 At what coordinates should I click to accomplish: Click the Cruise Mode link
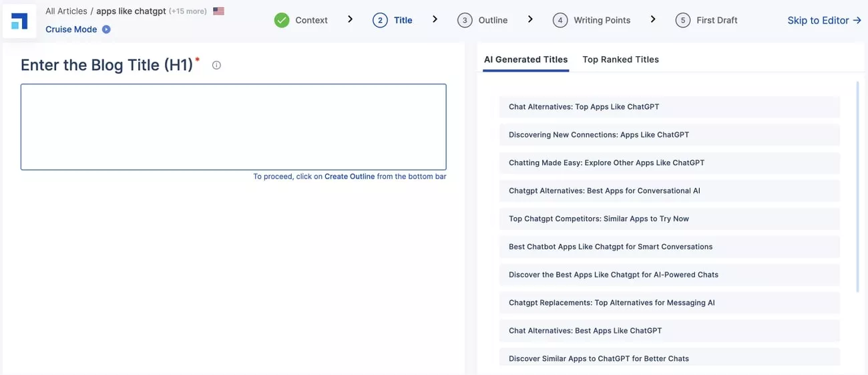click(x=71, y=29)
